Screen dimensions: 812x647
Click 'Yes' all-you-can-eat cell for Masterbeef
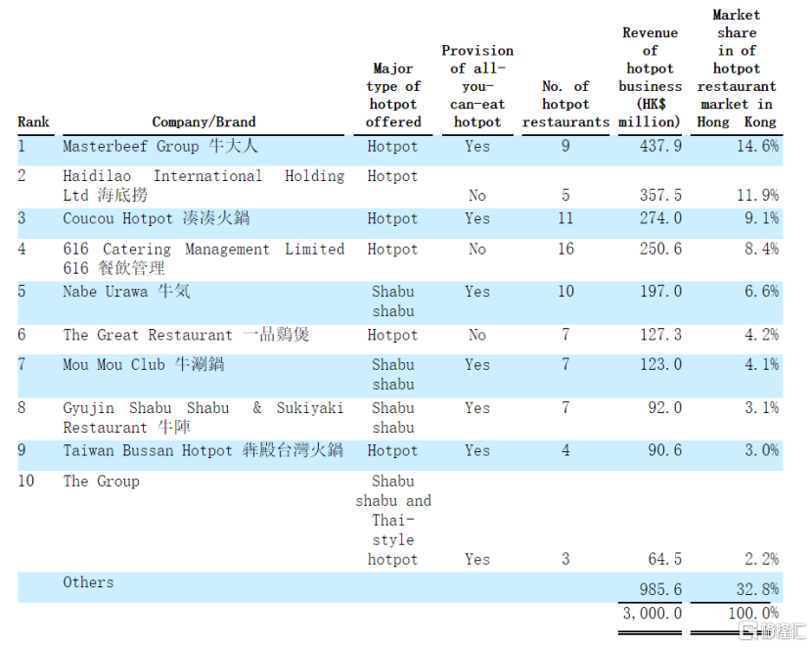tap(477, 146)
